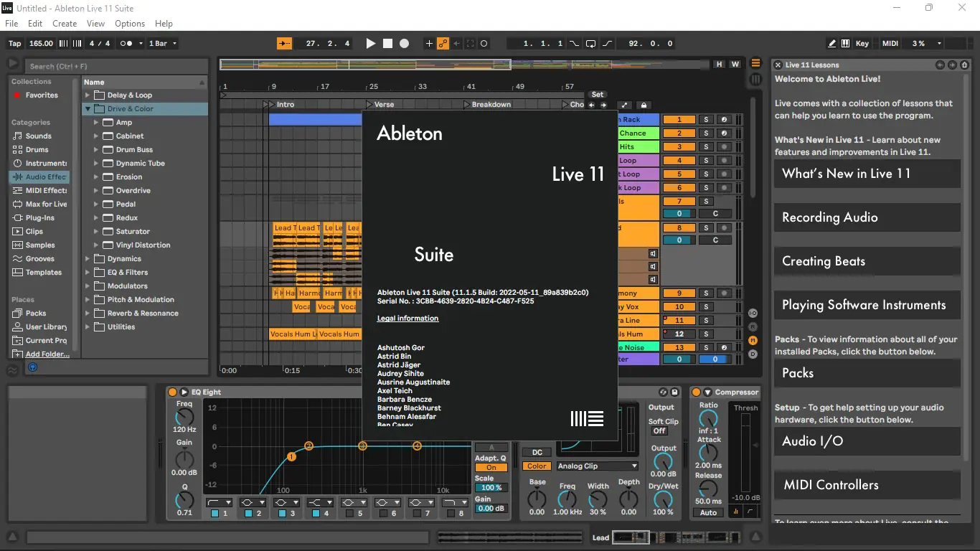This screenshot has height=551, width=980.
Task: Show the In/Out section (I-O) button
Action: pos(753,314)
